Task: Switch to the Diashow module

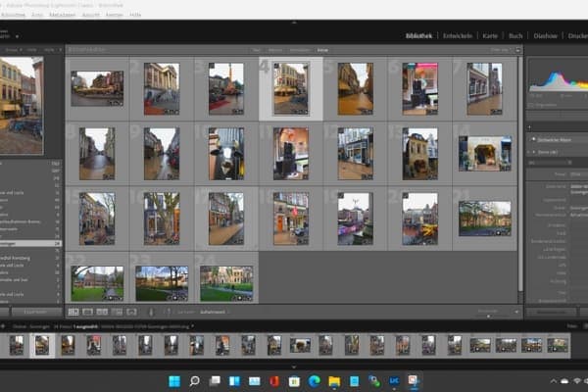Action: pyautogui.click(x=545, y=36)
